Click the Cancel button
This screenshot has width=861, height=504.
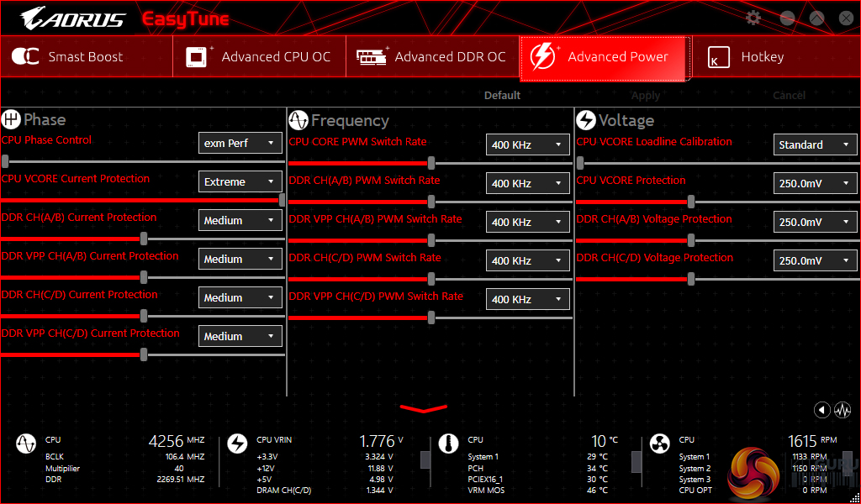coord(789,96)
